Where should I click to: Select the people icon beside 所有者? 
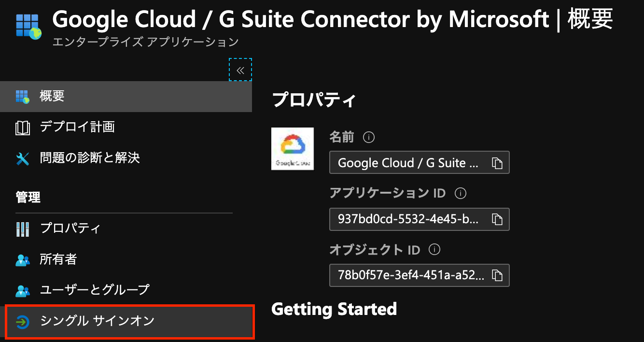(x=22, y=259)
